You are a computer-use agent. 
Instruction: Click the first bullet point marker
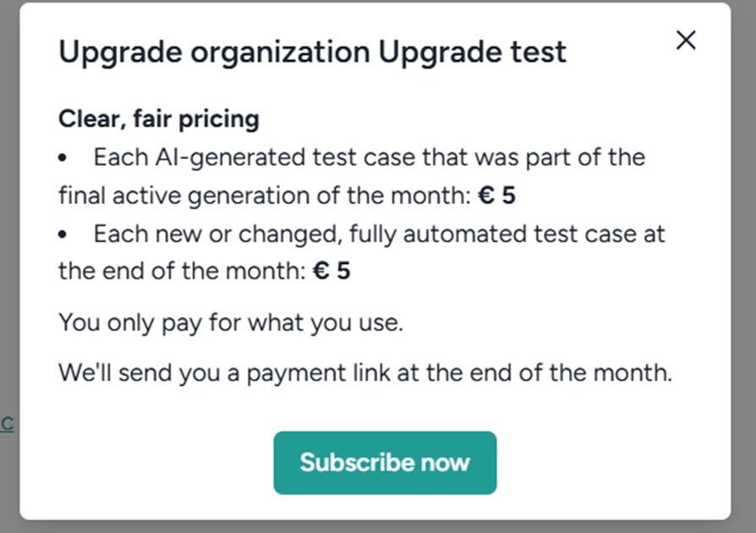click(63, 159)
